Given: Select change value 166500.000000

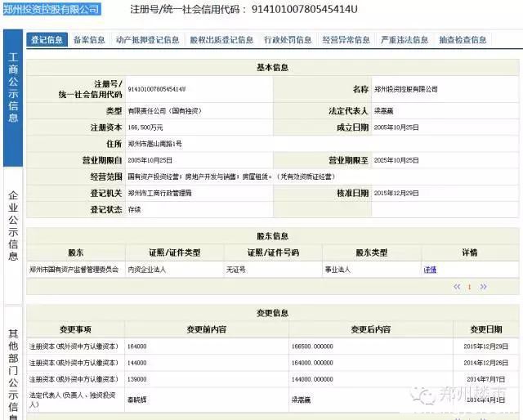Looking at the screenshot, I should point(312,346).
